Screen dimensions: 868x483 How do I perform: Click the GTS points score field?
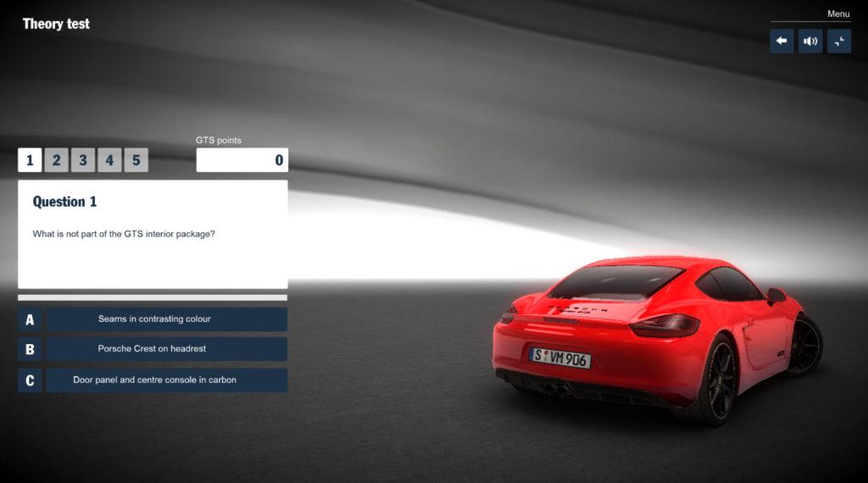[242, 160]
